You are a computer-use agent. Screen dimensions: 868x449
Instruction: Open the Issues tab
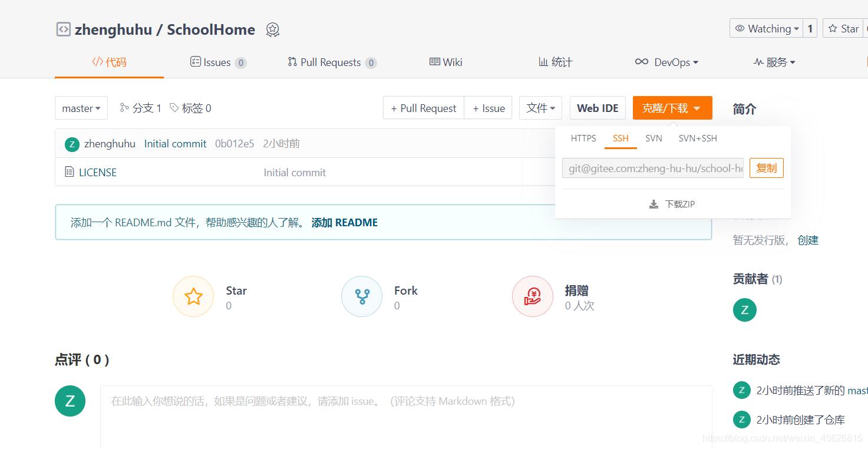tap(218, 62)
